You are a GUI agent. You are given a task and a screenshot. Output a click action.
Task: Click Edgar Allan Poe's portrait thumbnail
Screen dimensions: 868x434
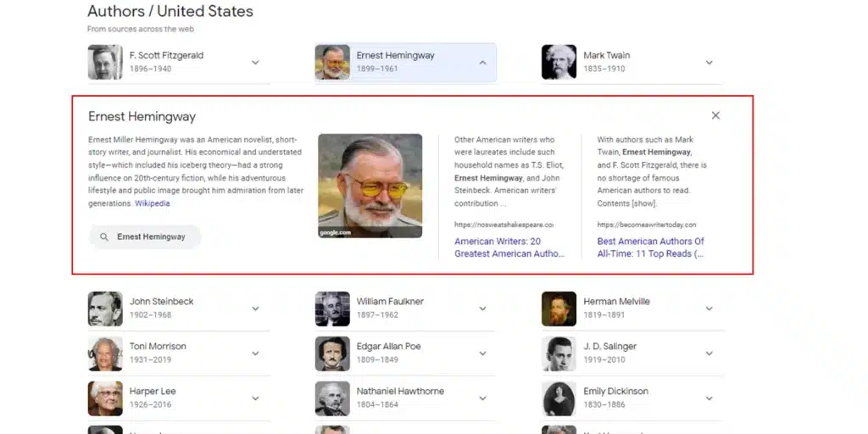[332, 353]
